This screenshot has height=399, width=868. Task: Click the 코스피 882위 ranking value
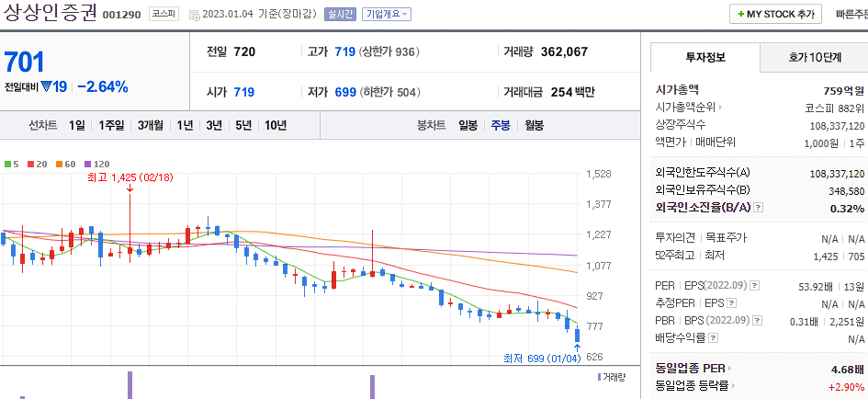coord(835,108)
